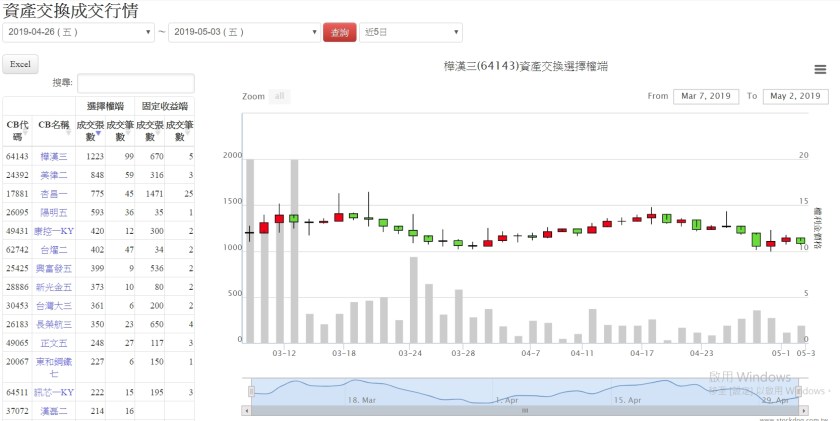Click the 固定收益端 group header

(x=164, y=106)
